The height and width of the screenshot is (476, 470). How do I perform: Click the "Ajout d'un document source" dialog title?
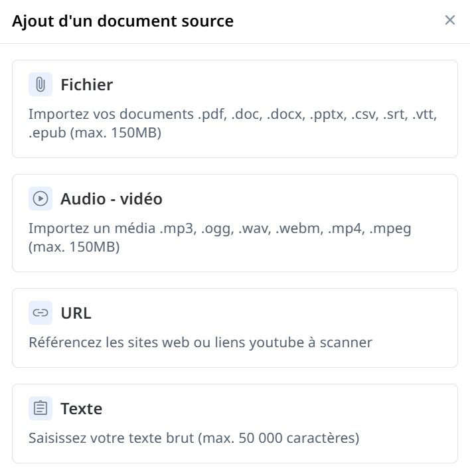(123, 21)
